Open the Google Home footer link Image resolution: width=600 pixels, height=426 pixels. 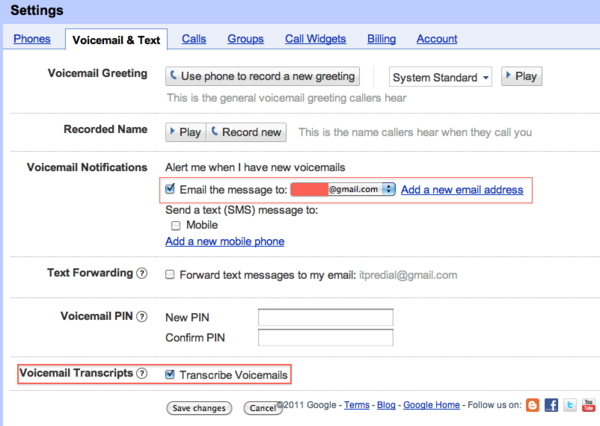(431, 405)
